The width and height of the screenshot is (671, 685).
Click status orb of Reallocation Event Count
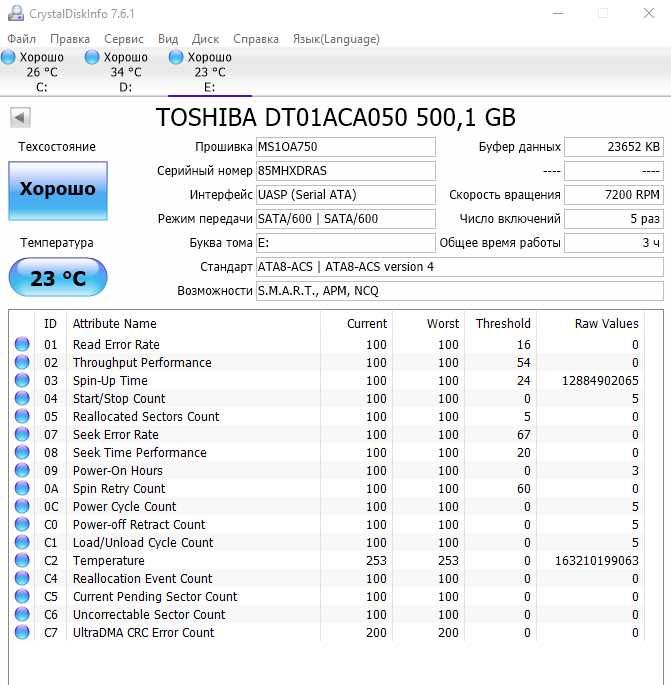(22, 578)
